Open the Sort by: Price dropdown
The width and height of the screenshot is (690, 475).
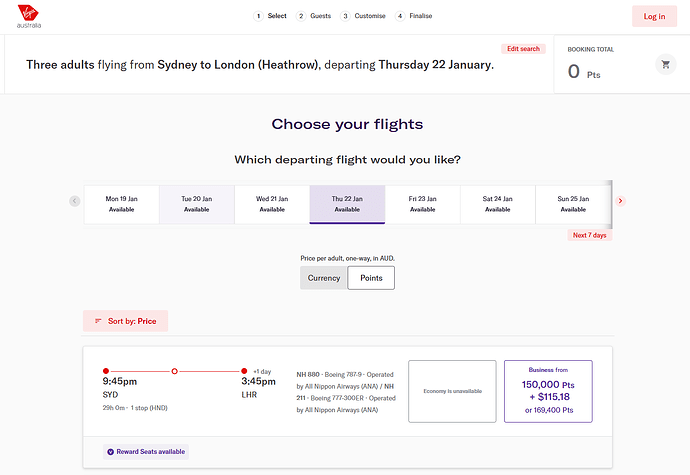[x=127, y=321]
